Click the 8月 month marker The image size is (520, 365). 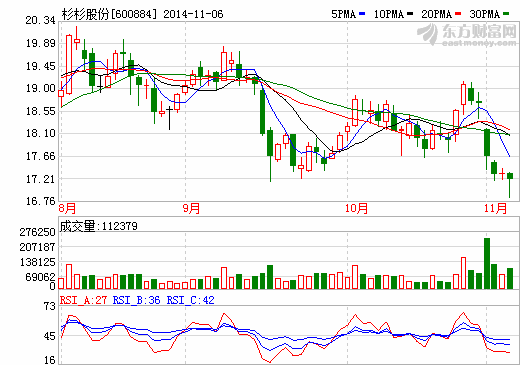click(x=67, y=208)
